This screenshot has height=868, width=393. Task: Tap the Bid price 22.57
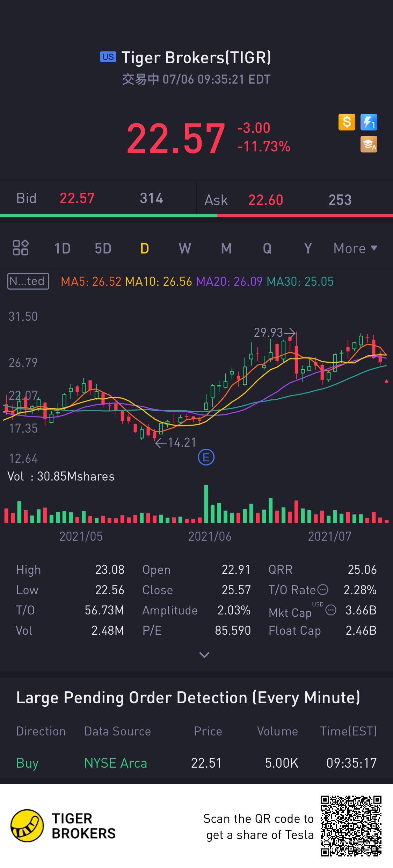[x=77, y=198]
